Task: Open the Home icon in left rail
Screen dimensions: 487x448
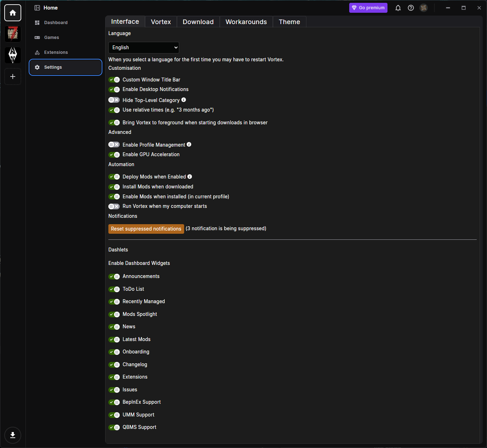Action: [13, 13]
